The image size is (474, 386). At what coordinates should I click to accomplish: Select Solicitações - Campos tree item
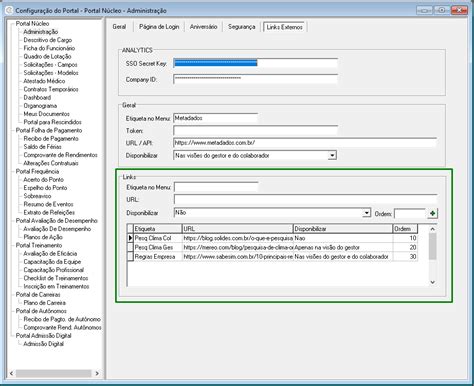(x=50, y=65)
